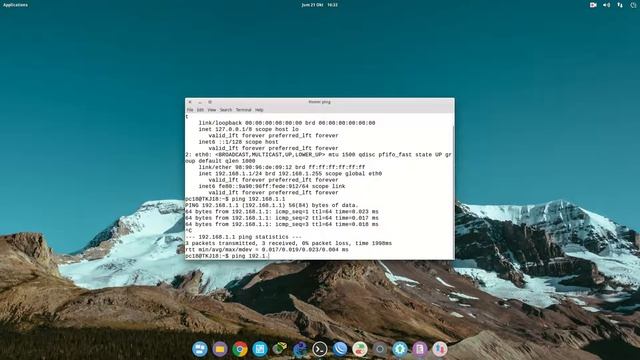Launch the blue swirl app icon in dock
Image resolution: width=640 pixels, height=360 pixels.
point(300,349)
